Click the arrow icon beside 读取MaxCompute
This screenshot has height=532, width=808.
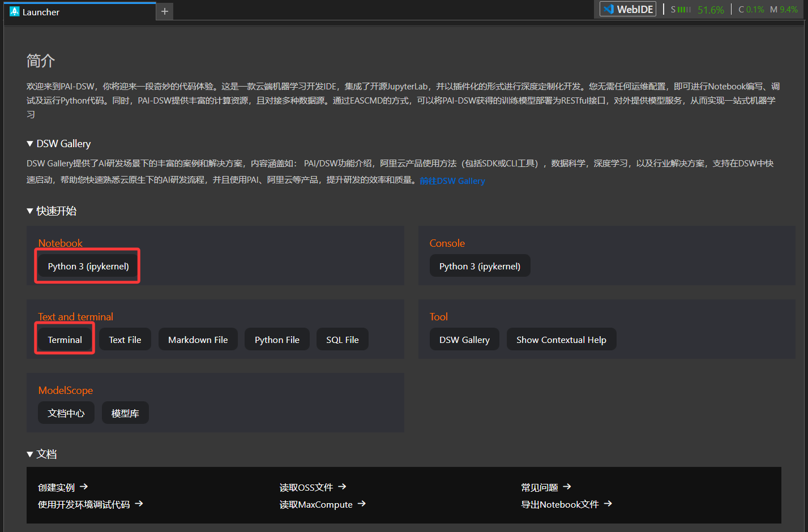[x=362, y=504]
